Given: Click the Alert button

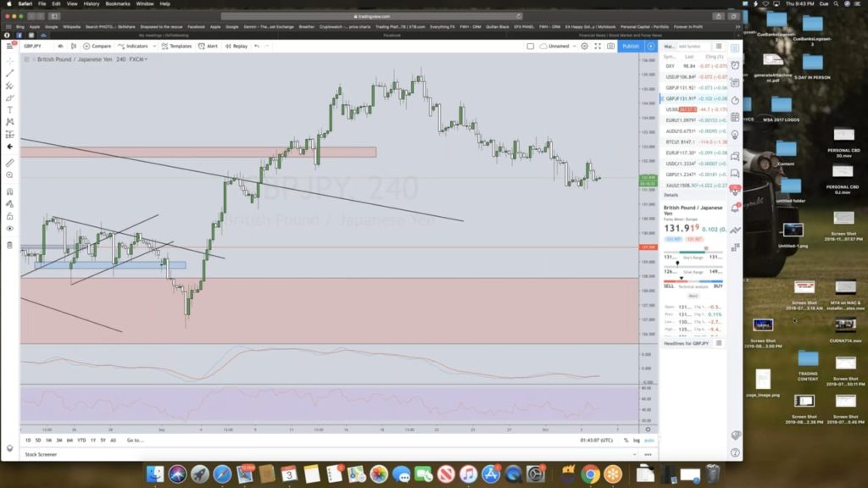Looking at the screenshot, I should (209, 46).
